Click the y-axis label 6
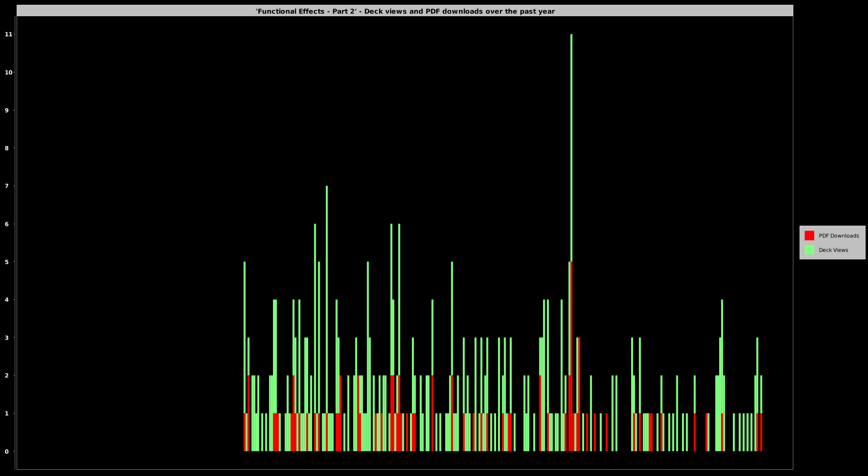The image size is (868, 476). pos(7,224)
